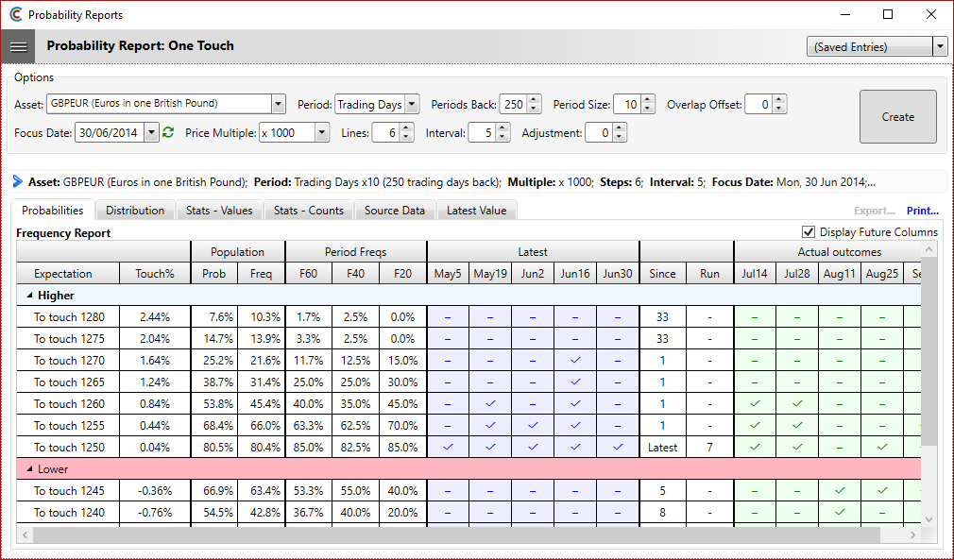Viewport: 954px width, 560px height.
Task: Increase the Periods Back spinner value
Action: click(x=534, y=100)
